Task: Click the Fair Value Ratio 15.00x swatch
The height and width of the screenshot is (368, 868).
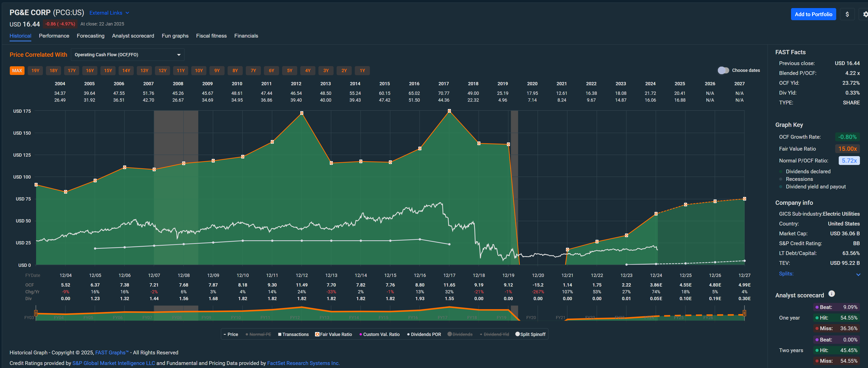Action: (847, 149)
